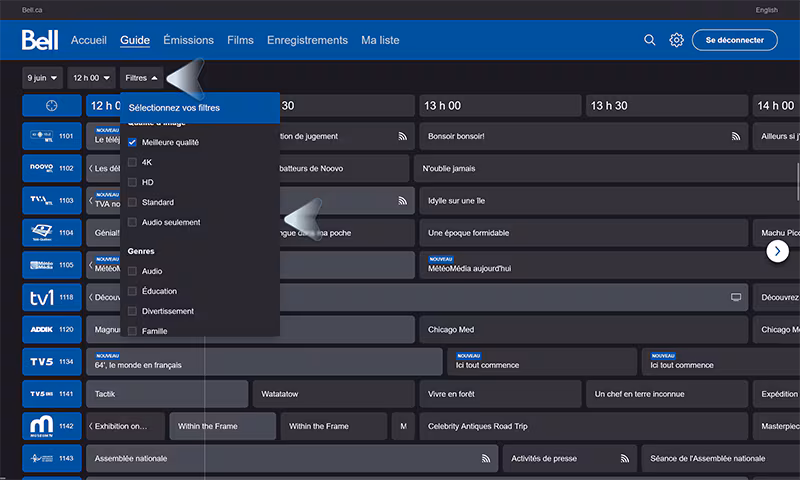The width and height of the screenshot is (800, 480).
Task: Click Se déconnecter button
Action: pyautogui.click(x=735, y=40)
